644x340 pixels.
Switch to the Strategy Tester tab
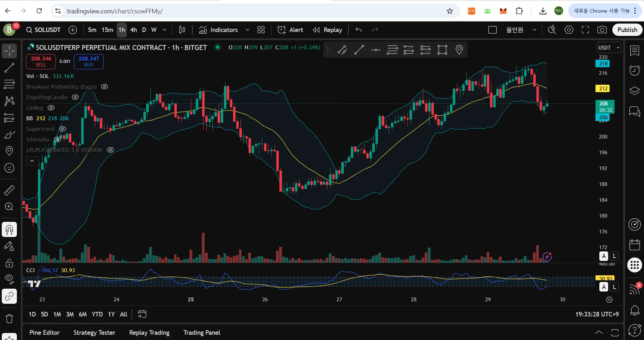[x=94, y=333]
